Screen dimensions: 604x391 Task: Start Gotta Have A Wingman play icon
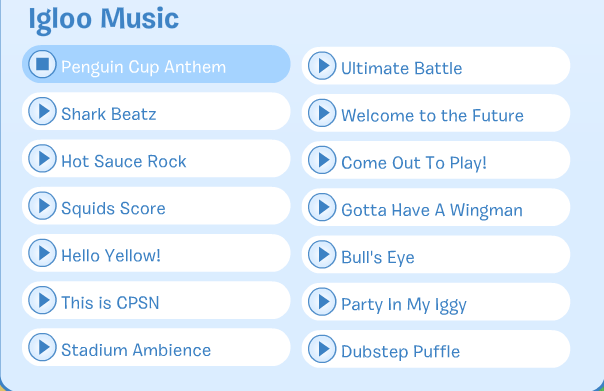(x=322, y=207)
